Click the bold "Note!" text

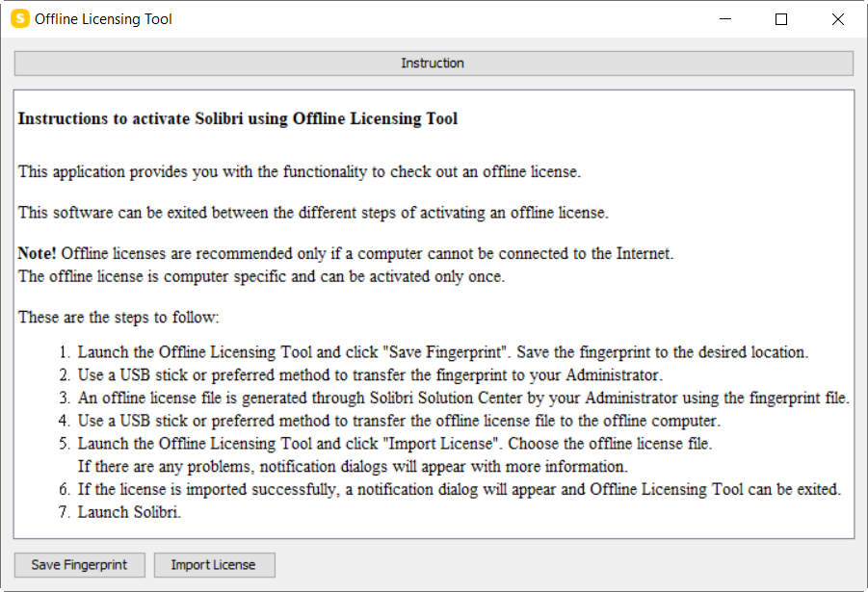pos(37,253)
